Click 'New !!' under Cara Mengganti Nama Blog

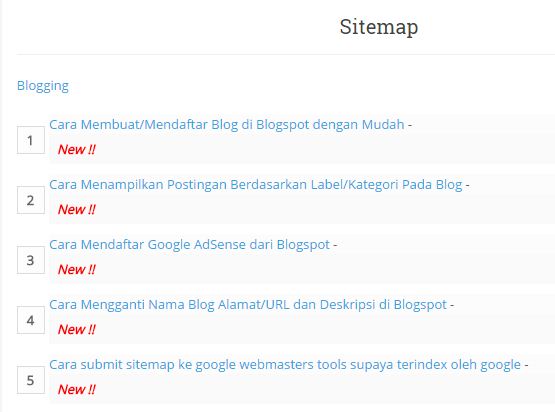(x=77, y=330)
